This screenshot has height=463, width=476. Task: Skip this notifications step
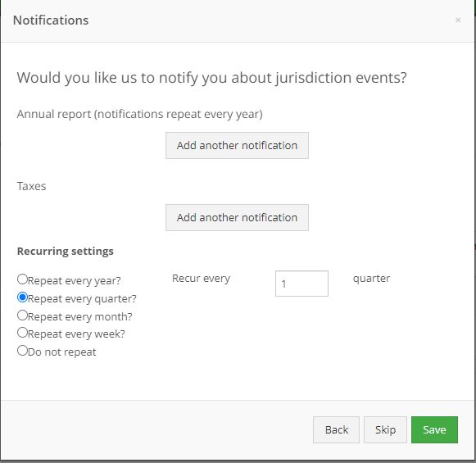(x=385, y=430)
